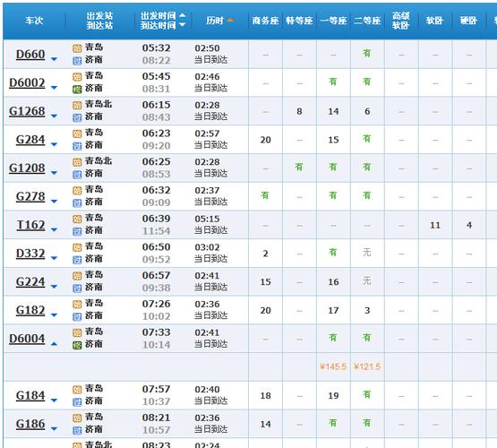The width and height of the screenshot is (497, 448).
Task: Expand price details for train T162
Action: click(55, 230)
